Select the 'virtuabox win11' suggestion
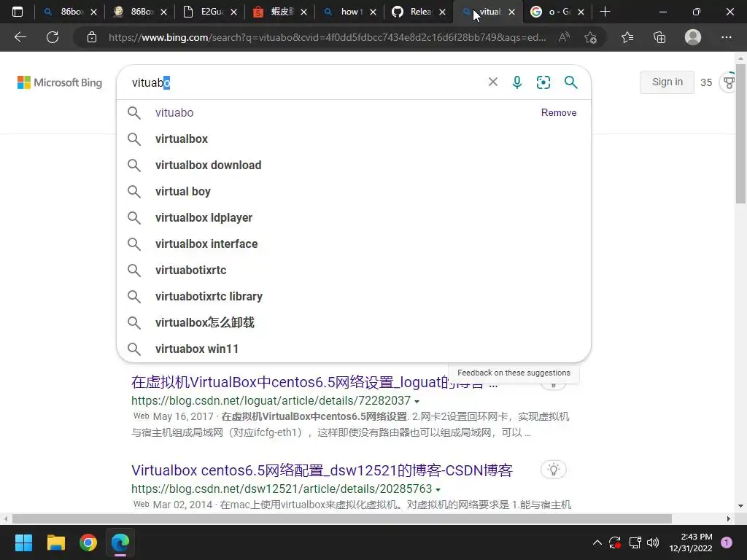This screenshot has width=747, height=560. point(354,349)
